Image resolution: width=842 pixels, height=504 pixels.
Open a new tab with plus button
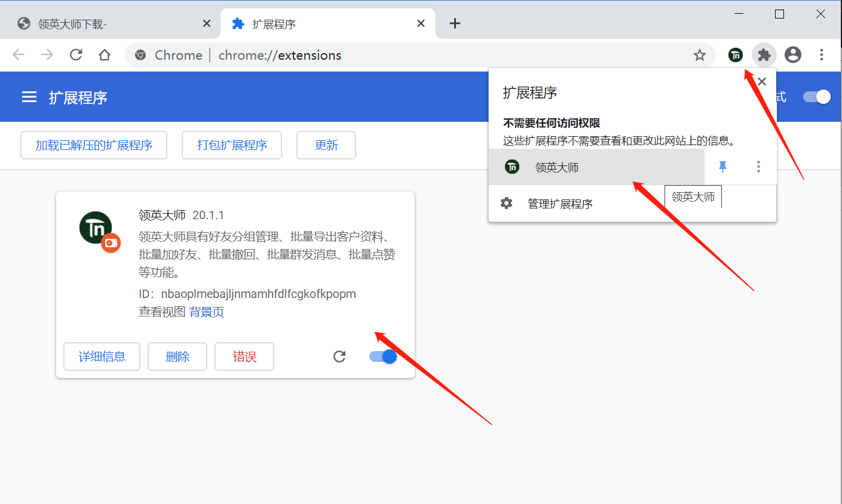point(455,23)
